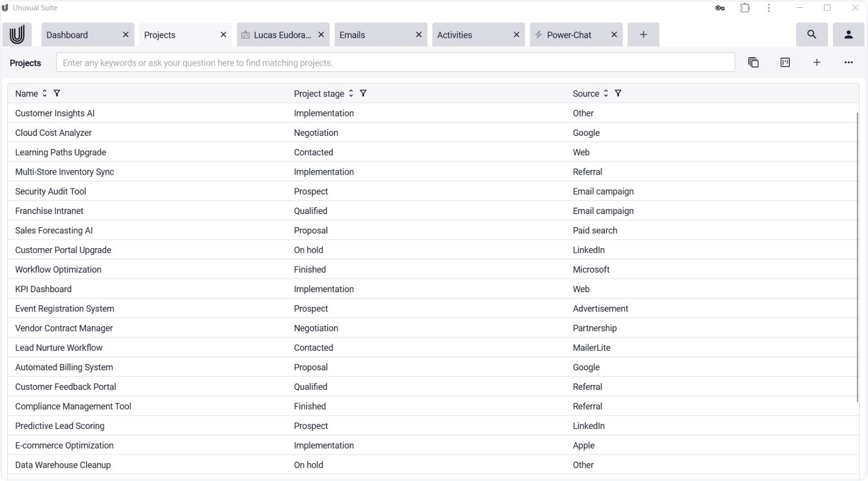Sort projects by Name column arrows

coord(45,93)
